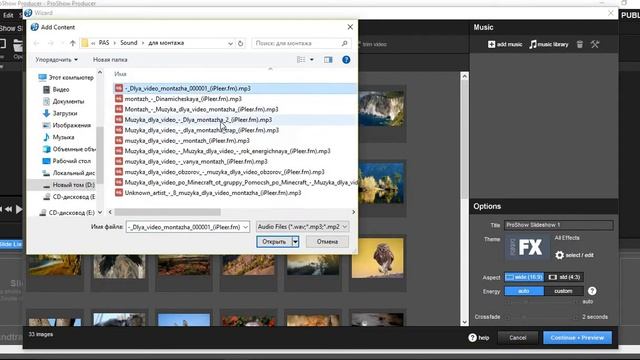Toggle the preview pane icon
Viewport: 640px width, 360px height.
(328, 60)
